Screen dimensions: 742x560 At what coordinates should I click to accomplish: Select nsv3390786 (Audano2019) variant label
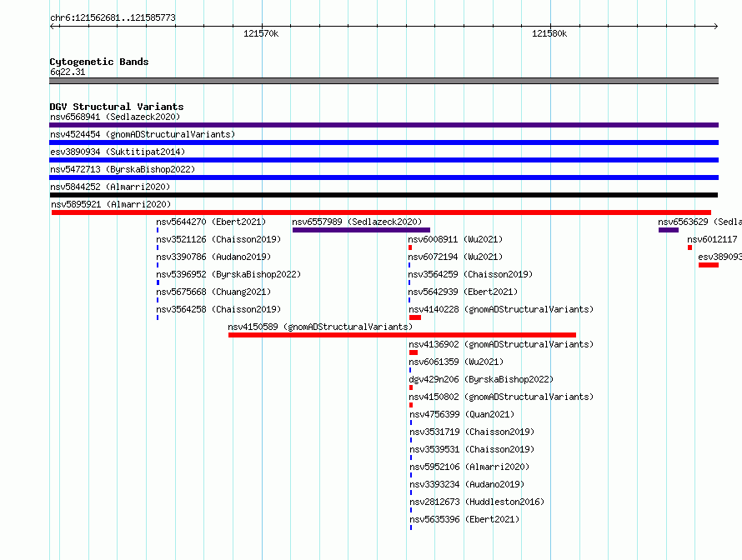click(x=213, y=257)
